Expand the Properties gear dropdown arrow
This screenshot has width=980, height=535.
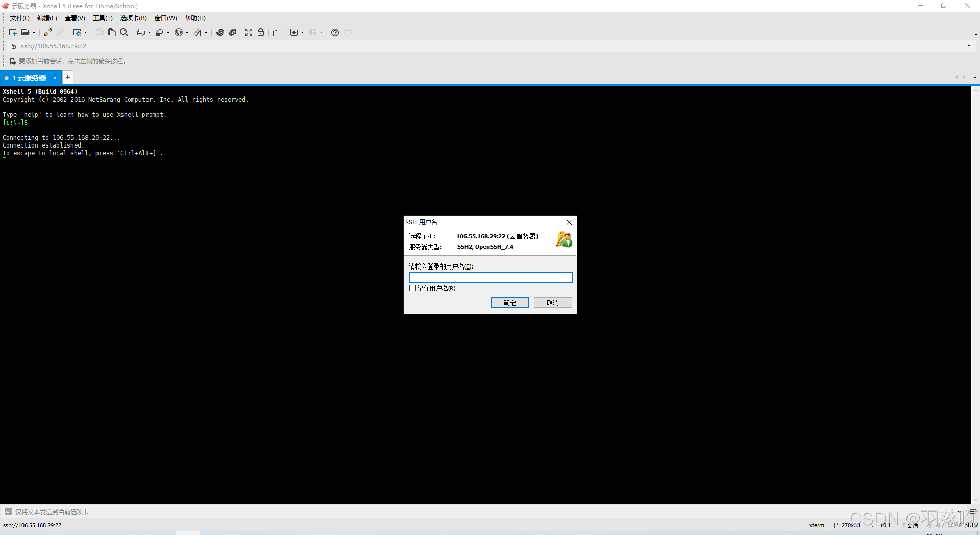85,33
